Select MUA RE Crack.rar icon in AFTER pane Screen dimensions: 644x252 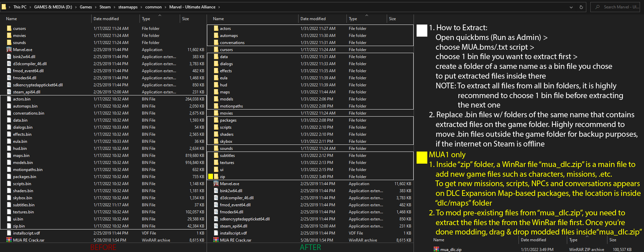click(216, 240)
